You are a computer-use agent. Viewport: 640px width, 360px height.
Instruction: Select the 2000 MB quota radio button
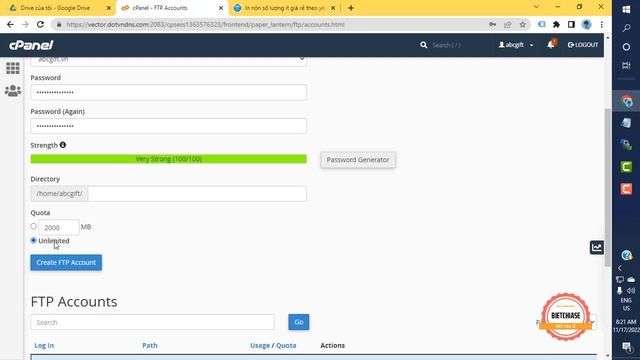33,226
